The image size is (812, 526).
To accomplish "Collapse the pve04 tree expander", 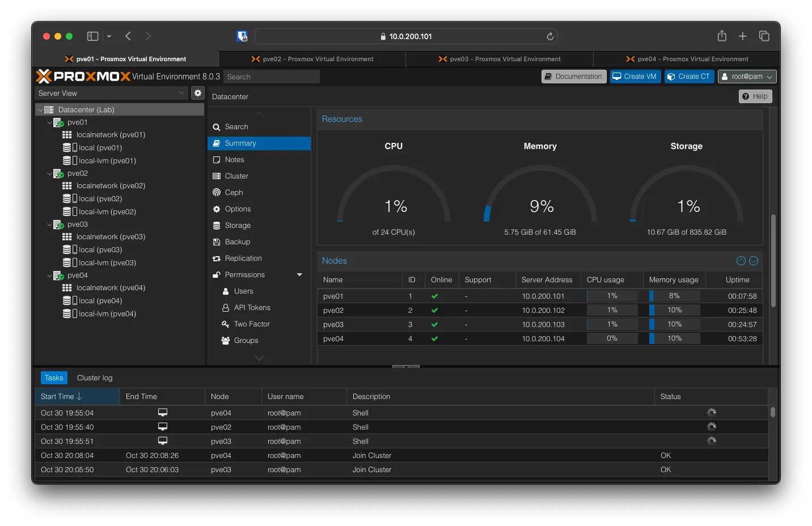I will [x=49, y=275].
